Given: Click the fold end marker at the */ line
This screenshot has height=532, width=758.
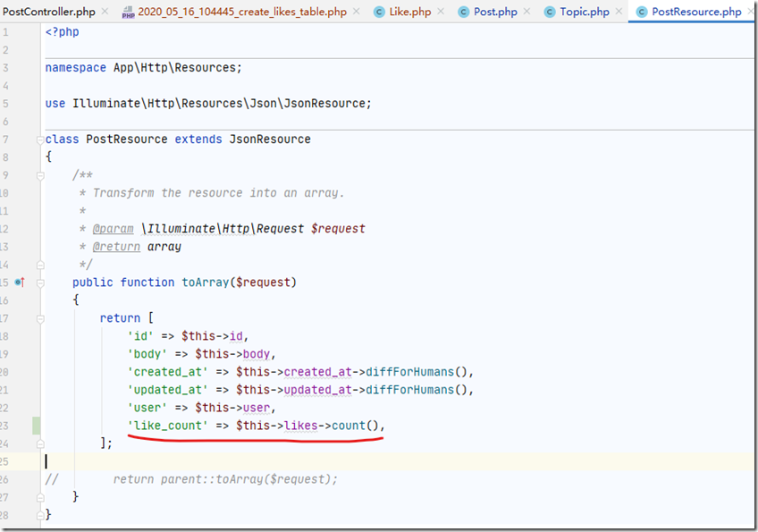Looking at the screenshot, I should click(x=40, y=265).
